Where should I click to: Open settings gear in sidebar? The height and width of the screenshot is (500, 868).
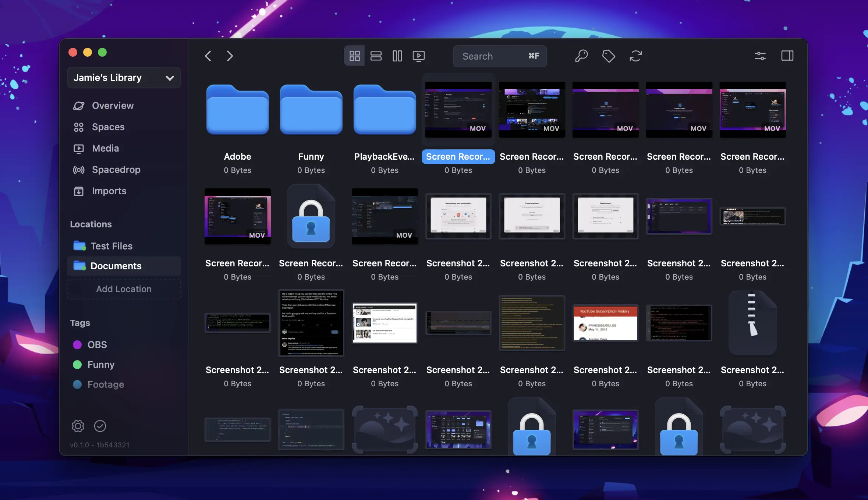tap(78, 426)
